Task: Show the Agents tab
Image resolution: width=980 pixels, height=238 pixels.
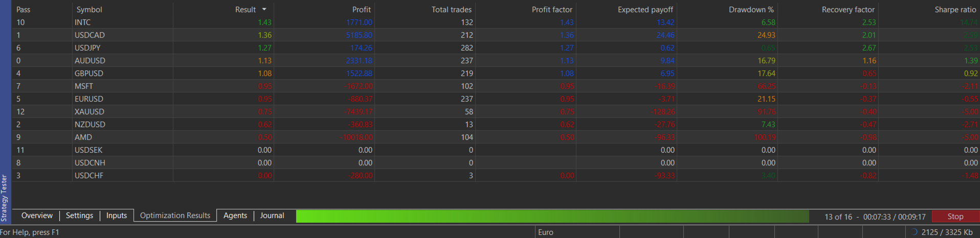Action: [x=235, y=216]
